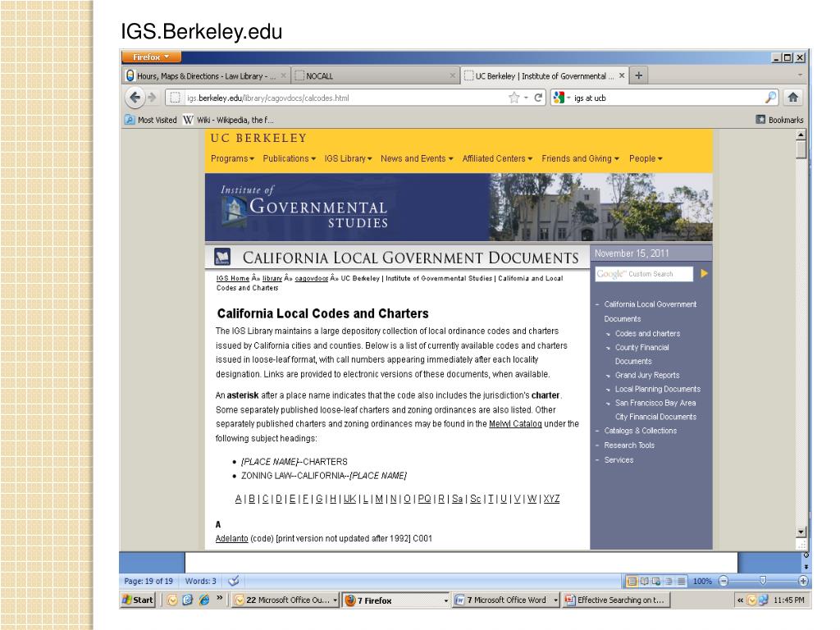Zoom in with the plus button
The image size is (840, 630).
pos(803,581)
